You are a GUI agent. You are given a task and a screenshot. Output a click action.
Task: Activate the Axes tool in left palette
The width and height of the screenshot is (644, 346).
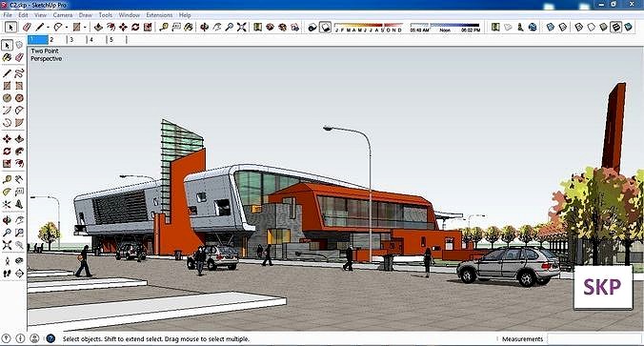[x=7, y=204]
